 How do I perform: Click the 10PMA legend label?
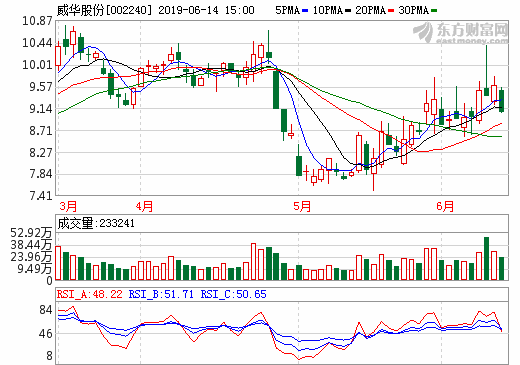click(328, 11)
